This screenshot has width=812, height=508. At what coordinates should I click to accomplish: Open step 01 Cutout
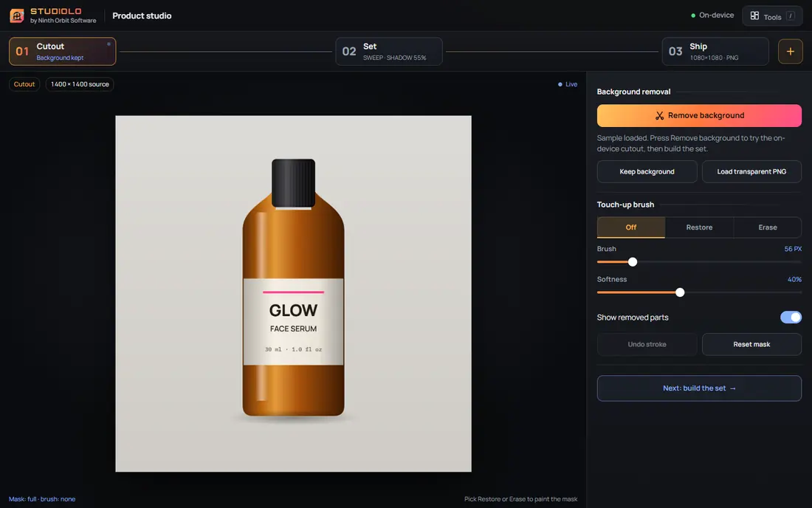(62, 51)
